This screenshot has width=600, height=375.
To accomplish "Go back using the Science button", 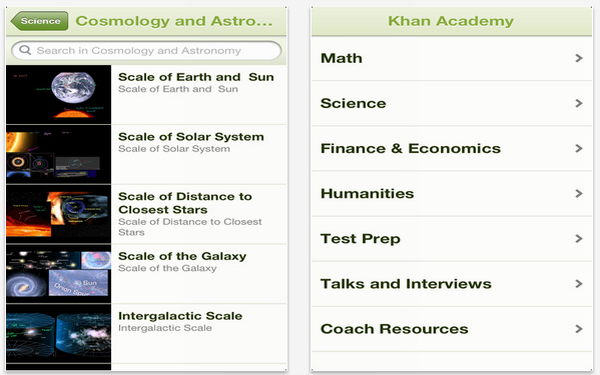I will [40, 21].
